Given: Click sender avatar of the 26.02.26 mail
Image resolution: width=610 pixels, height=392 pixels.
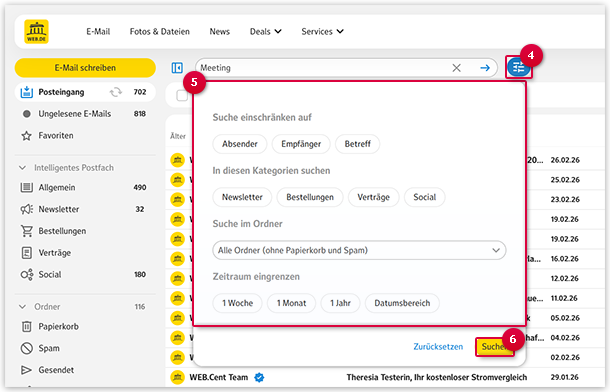Looking at the screenshot, I should click(x=177, y=160).
